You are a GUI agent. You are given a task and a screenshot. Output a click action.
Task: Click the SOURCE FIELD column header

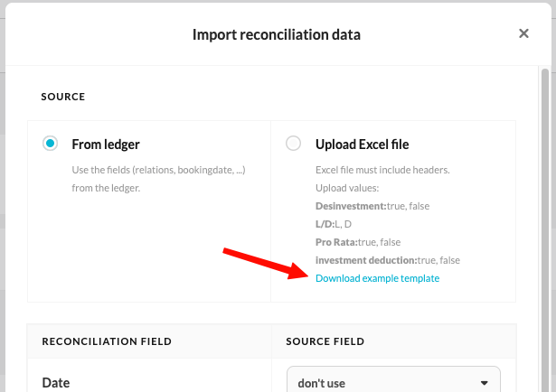coord(325,341)
